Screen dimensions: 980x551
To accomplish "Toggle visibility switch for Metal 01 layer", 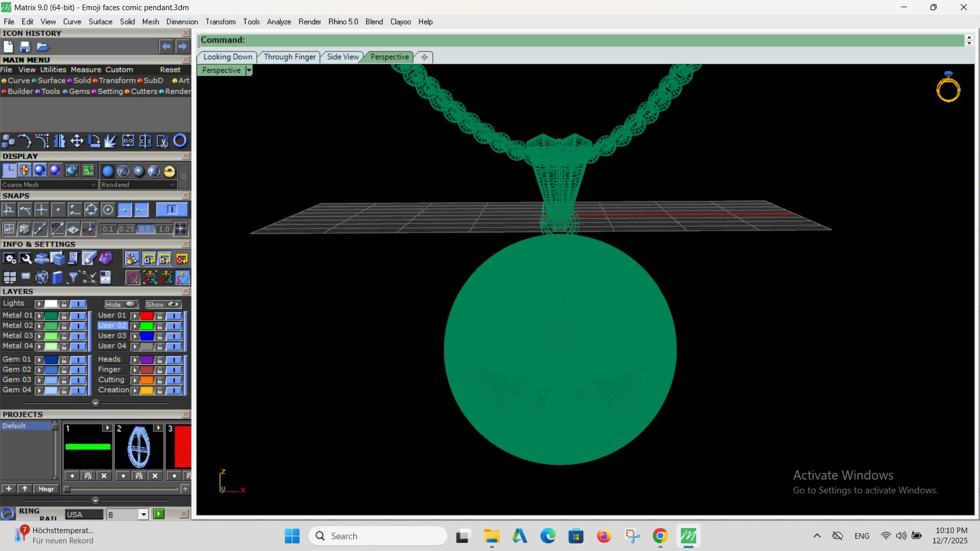I will pyautogui.click(x=78, y=316).
